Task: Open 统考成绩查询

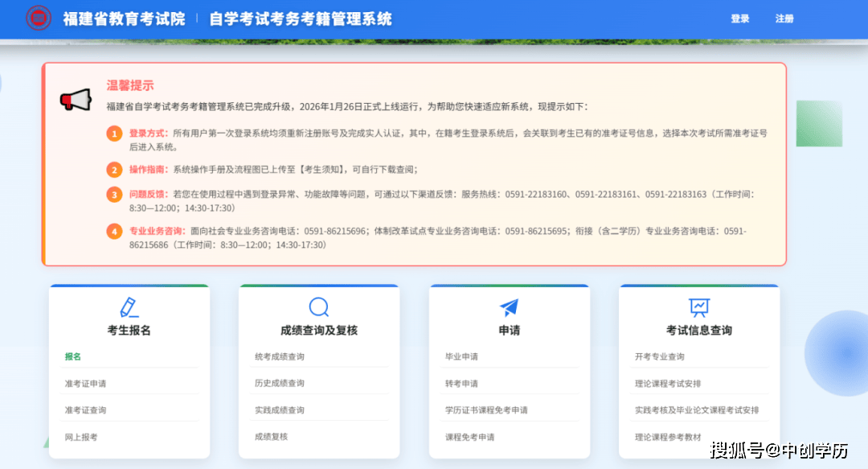Action: pyautogui.click(x=280, y=356)
